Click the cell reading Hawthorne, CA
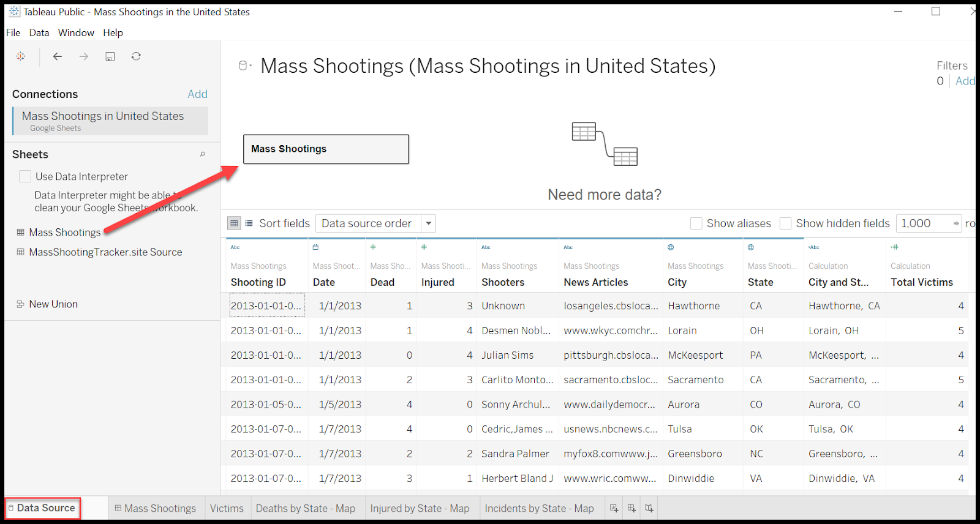 pos(845,306)
